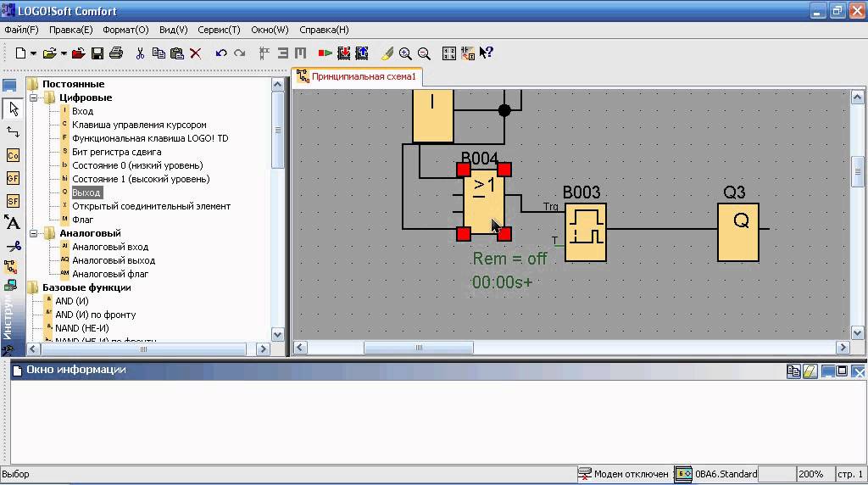Open the new file type dropdown arrow
Viewport: 868px width, 485px height.
pyautogui.click(x=33, y=53)
